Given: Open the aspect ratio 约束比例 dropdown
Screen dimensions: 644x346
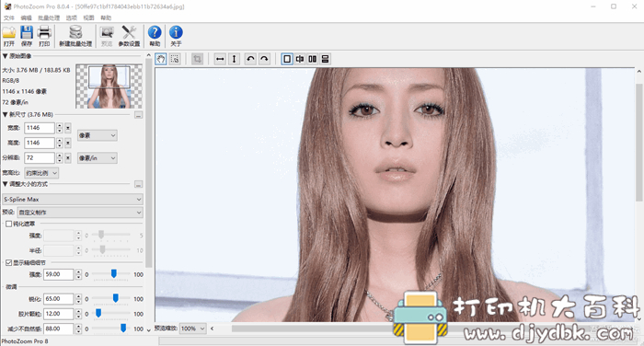Looking at the screenshot, I should [x=41, y=173].
